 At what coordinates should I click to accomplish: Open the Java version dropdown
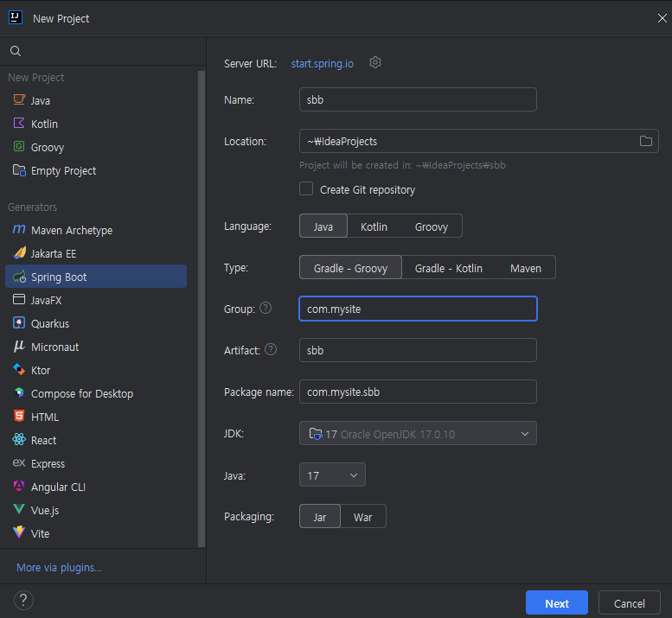(x=332, y=475)
